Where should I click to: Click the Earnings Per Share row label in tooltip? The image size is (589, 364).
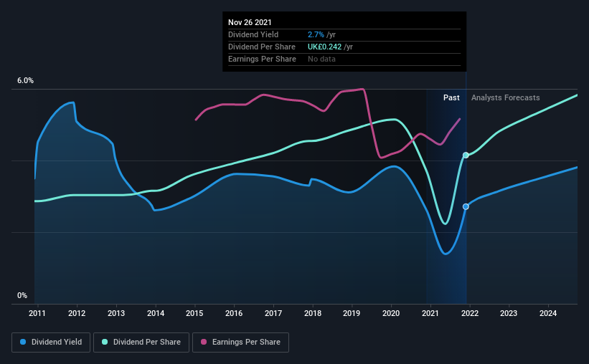pyautogui.click(x=262, y=59)
